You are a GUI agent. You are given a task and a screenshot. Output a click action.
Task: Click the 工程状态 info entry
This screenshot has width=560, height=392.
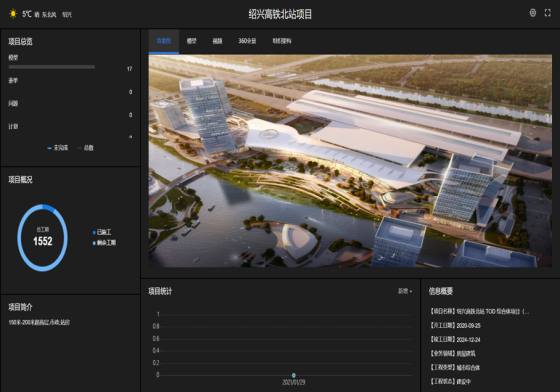pyautogui.click(x=450, y=382)
